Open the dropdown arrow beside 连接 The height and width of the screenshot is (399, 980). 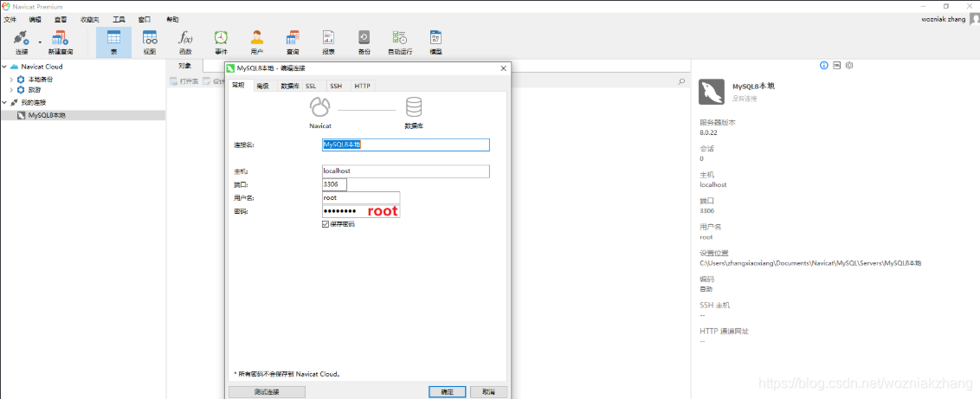pyautogui.click(x=40, y=42)
